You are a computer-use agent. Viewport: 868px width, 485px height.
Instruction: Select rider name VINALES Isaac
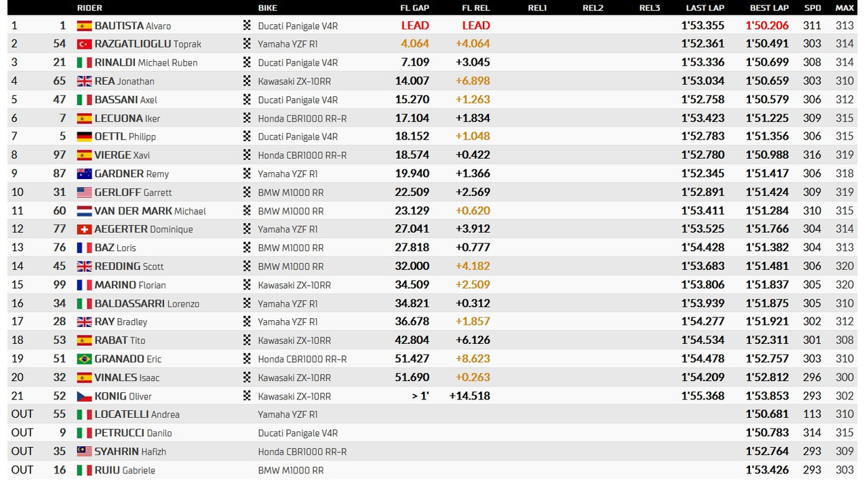pos(127,378)
